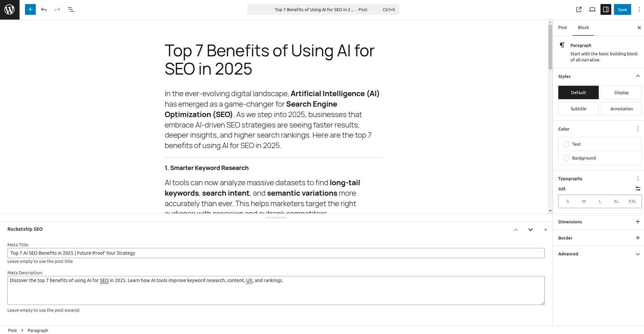Screen dimensions: 644x334
Task: Click into the Meta Title field
Action: (276, 253)
